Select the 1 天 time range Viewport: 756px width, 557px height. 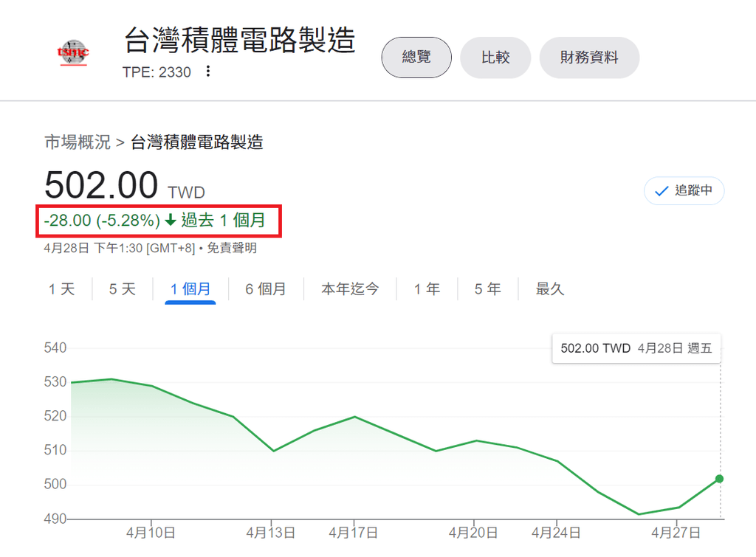(62, 289)
